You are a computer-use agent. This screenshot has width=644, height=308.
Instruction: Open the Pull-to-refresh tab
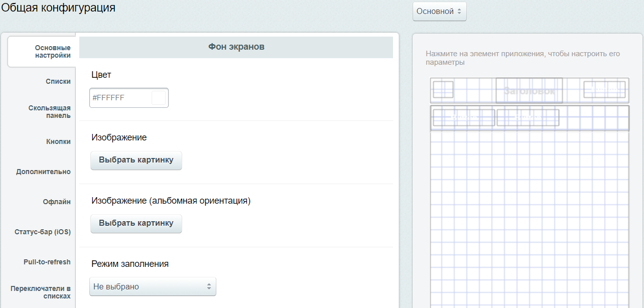click(47, 262)
